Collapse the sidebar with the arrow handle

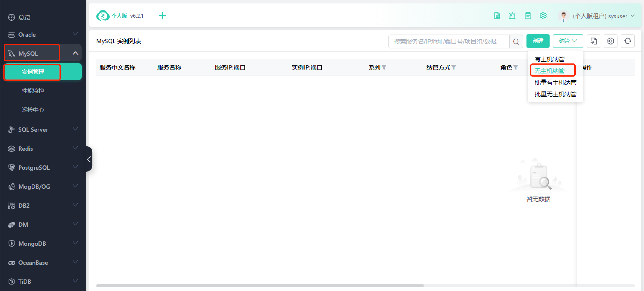pyautogui.click(x=89, y=159)
